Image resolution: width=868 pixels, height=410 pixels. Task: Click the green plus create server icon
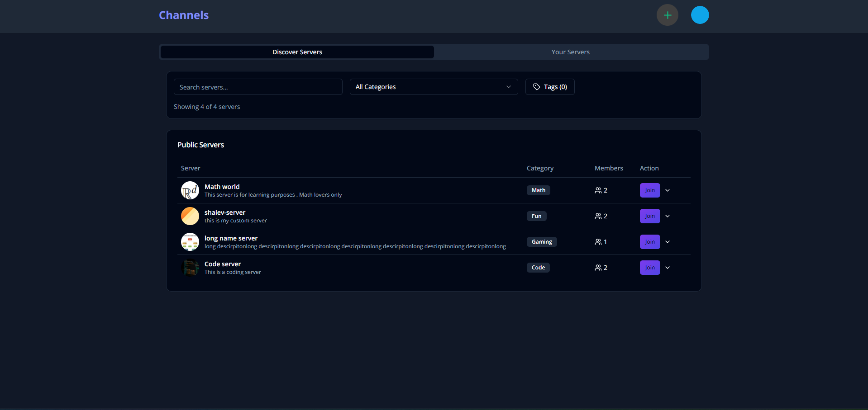pos(667,15)
